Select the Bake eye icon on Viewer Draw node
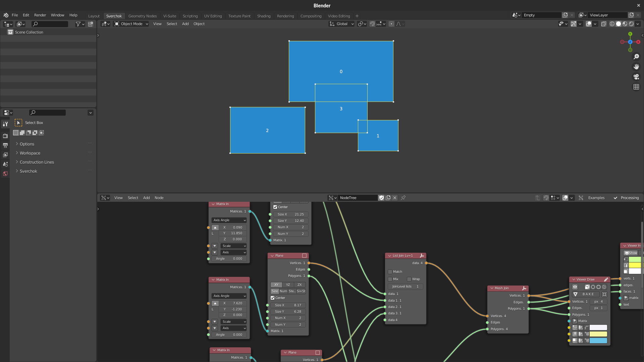 pos(575,287)
